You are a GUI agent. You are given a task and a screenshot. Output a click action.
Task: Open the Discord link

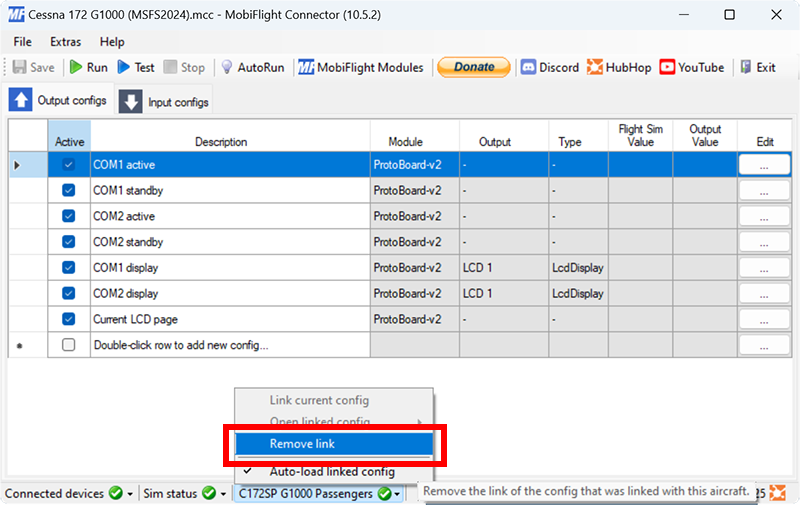pos(549,67)
